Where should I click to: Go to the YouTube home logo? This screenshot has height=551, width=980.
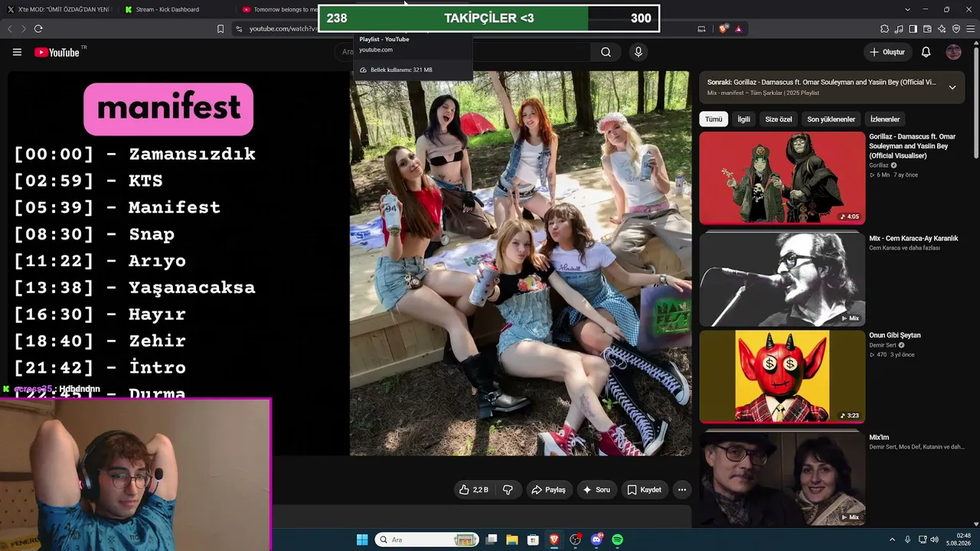click(57, 52)
